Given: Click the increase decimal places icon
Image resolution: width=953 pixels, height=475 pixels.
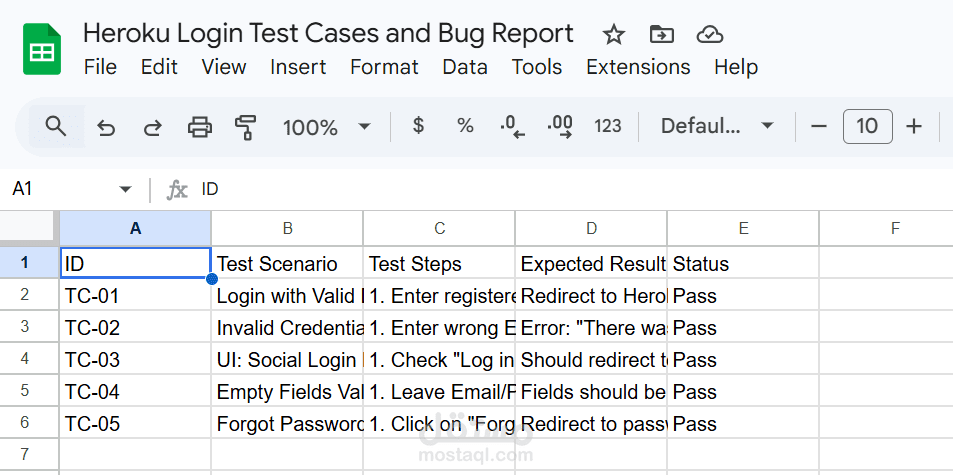Looking at the screenshot, I should (x=560, y=127).
